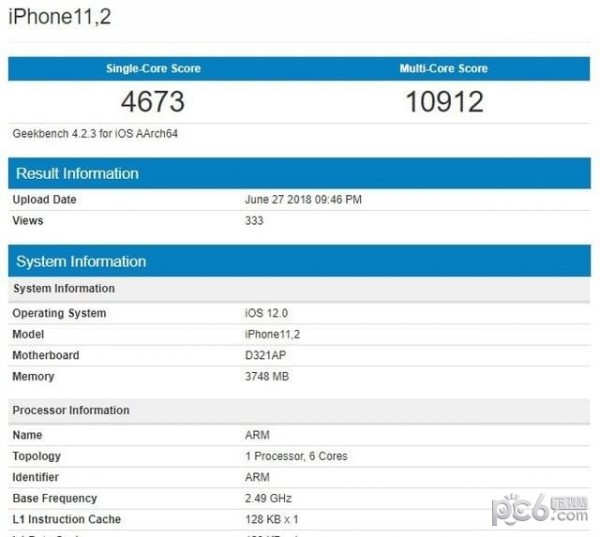Image resolution: width=600 pixels, height=537 pixels.
Task: Click the L1 Instruction Cache row label
Action: click(66, 519)
